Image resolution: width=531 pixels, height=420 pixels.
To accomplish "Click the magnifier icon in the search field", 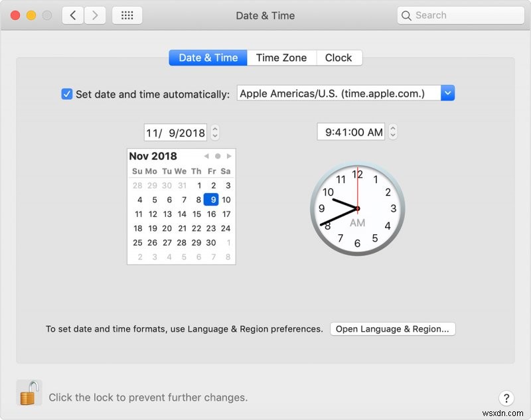I will pos(406,15).
